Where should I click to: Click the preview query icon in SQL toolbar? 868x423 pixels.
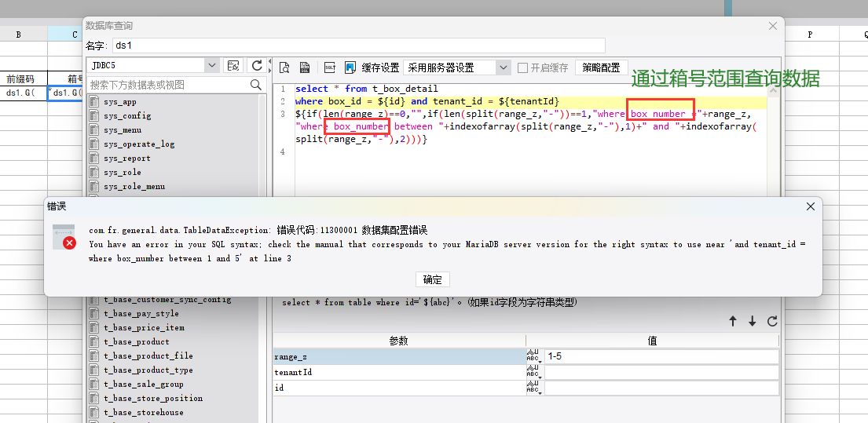(284, 67)
